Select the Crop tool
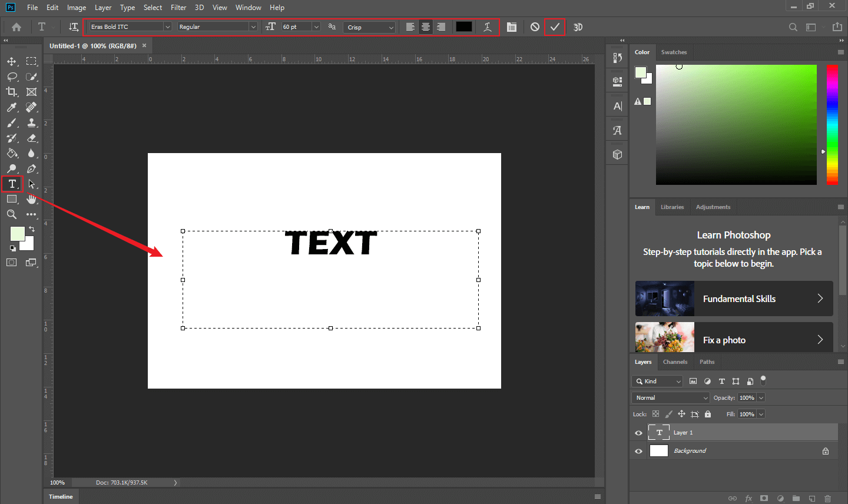Image resolution: width=848 pixels, height=504 pixels. (11, 91)
